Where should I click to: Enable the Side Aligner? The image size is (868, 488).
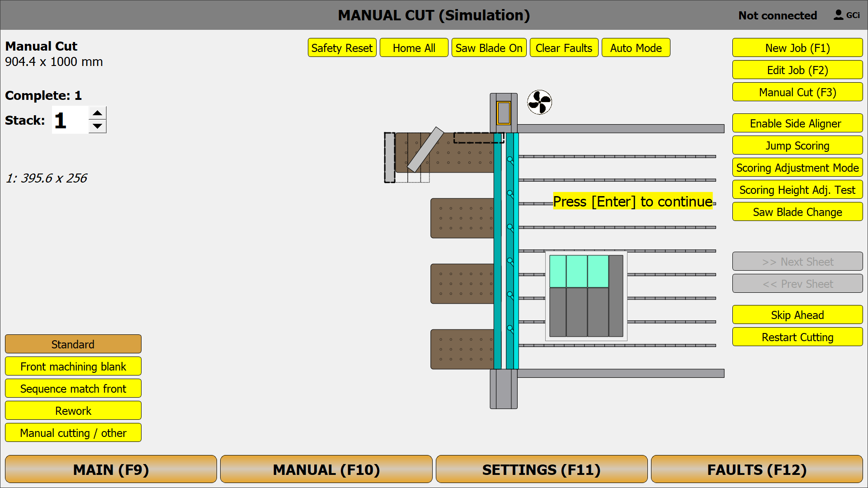797,123
